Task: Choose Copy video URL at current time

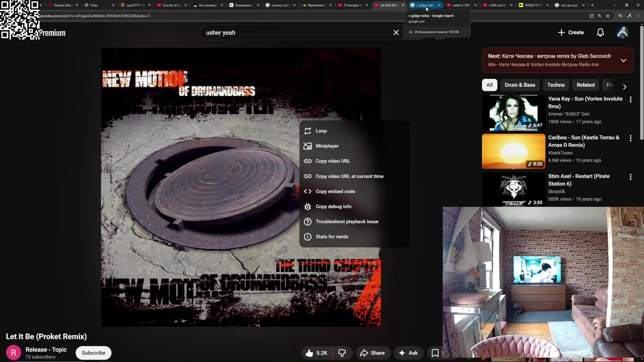Action: 354,176
